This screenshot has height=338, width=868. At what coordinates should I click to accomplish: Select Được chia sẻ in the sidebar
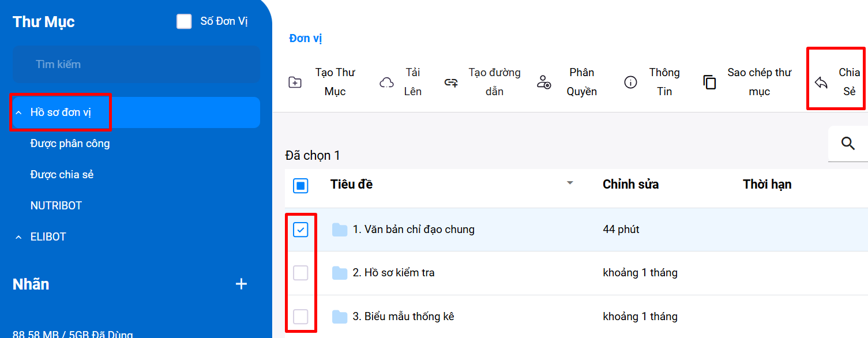[x=62, y=175]
